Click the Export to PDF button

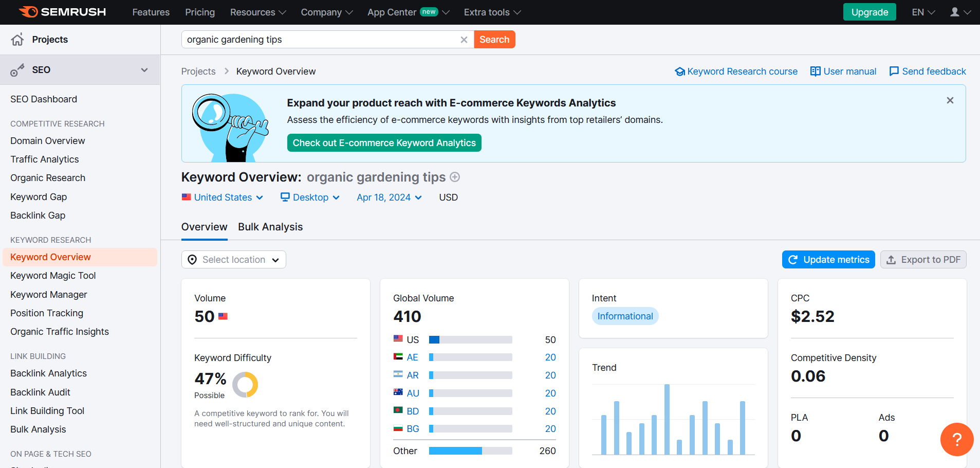pos(923,260)
